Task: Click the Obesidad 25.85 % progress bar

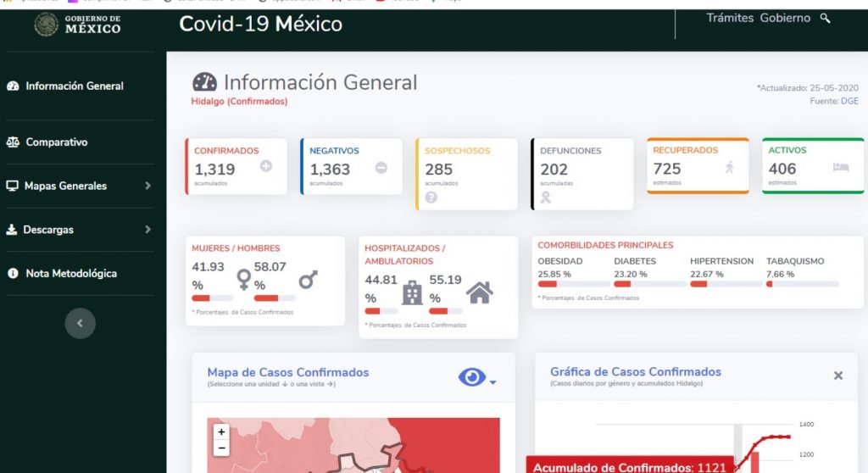Action: [x=574, y=284]
